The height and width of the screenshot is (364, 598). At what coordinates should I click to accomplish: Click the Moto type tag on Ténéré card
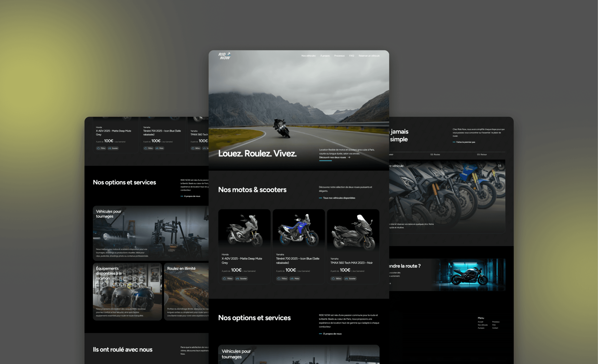click(295, 279)
